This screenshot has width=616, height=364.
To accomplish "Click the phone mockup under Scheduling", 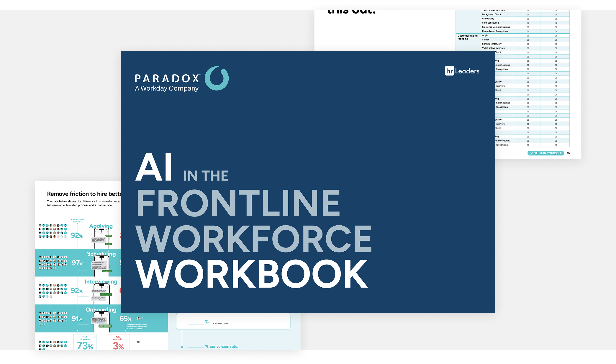I will [x=101, y=266].
